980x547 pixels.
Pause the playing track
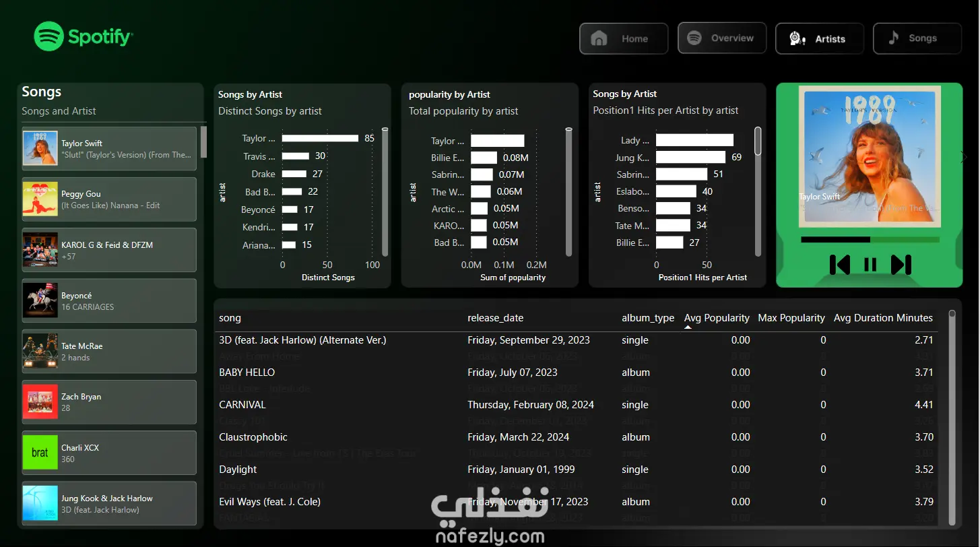tap(870, 265)
